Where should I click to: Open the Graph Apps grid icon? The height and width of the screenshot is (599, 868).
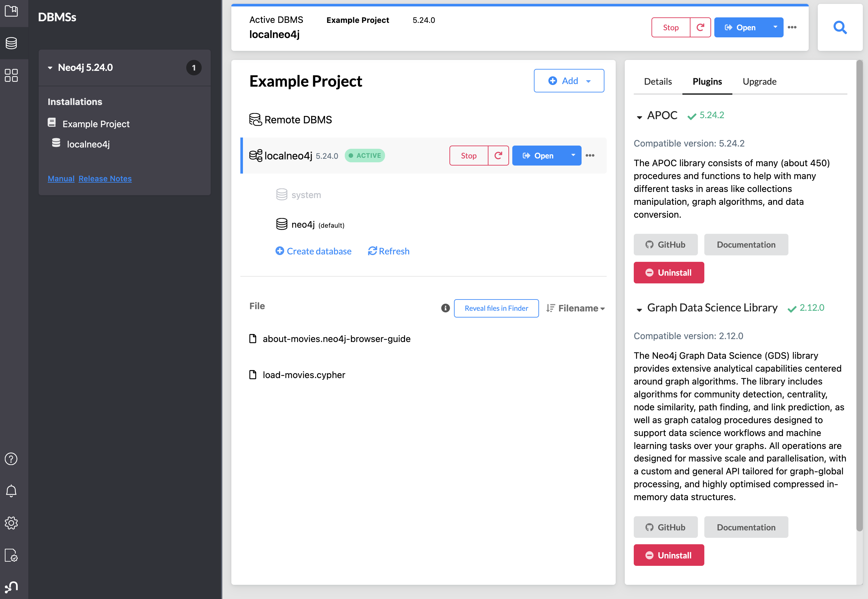11,75
